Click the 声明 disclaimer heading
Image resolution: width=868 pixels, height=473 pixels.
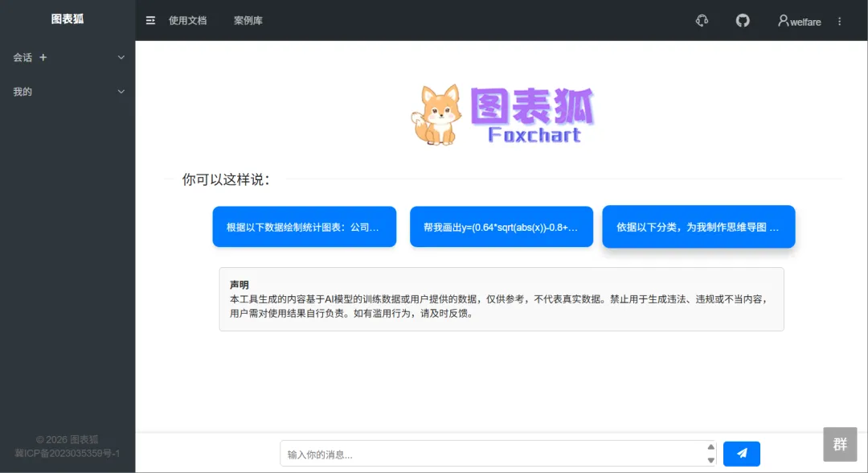pos(240,285)
